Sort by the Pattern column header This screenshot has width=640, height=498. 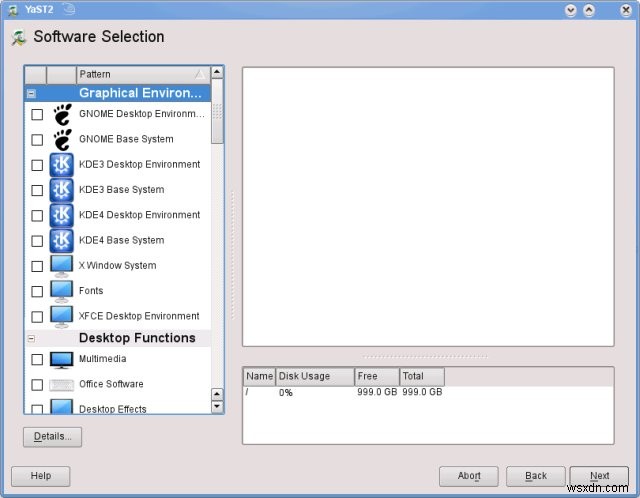(x=143, y=75)
